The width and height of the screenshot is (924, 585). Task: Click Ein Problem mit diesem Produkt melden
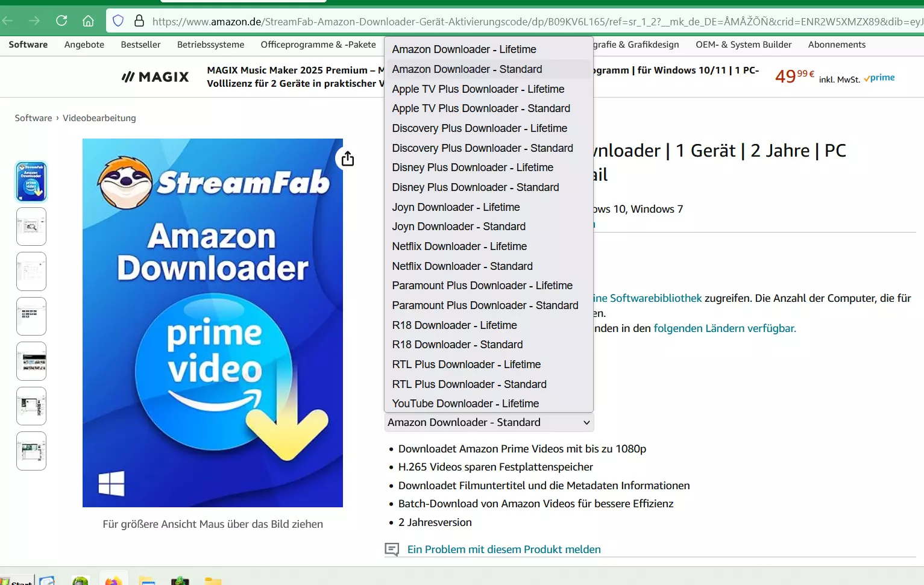[x=504, y=549]
